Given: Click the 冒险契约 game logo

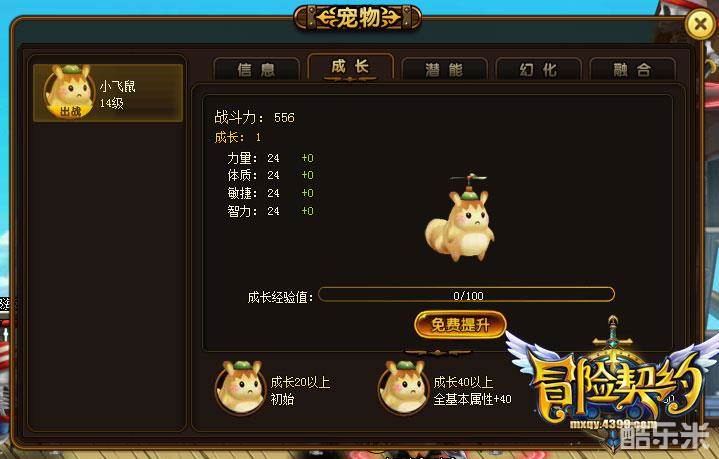Looking at the screenshot, I should (614, 383).
